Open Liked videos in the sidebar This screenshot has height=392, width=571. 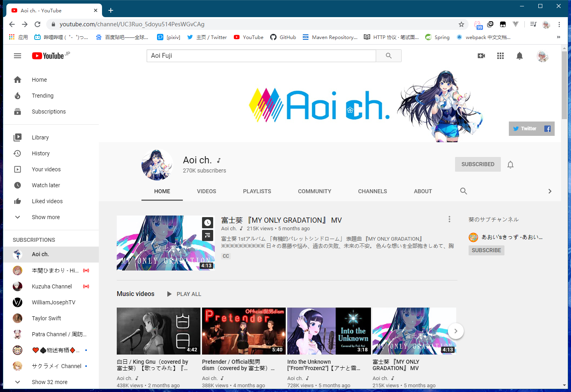pos(51,201)
